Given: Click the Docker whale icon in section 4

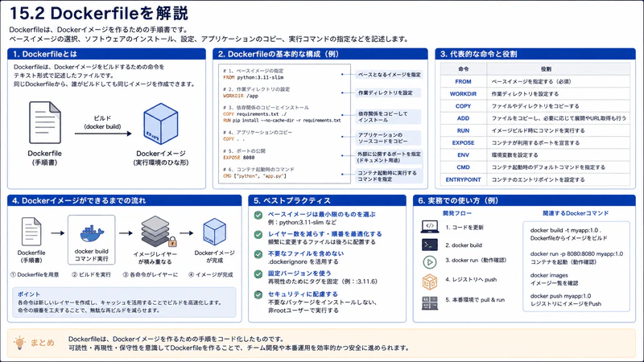Looking at the screenshot, I should pos(92,235).
